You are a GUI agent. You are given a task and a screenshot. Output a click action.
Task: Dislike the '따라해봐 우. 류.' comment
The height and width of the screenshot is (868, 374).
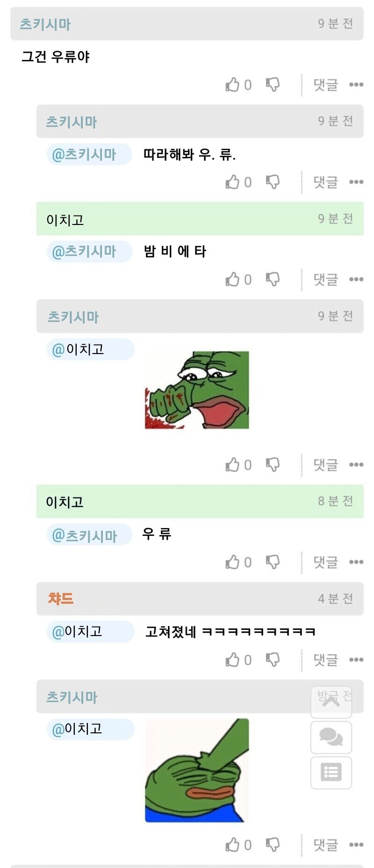pos(273,182)
